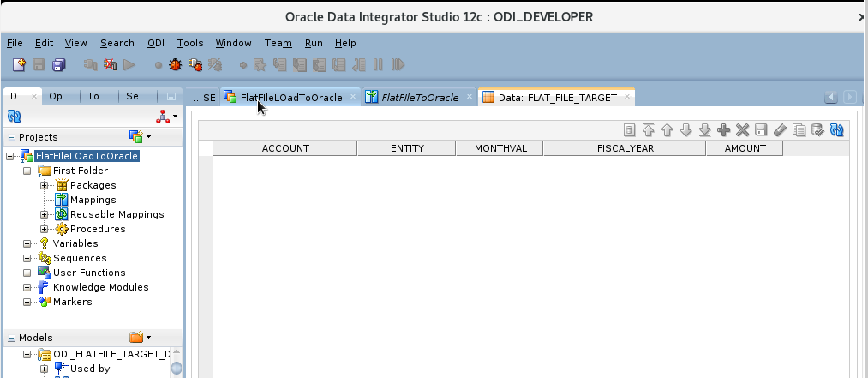Expand the Markers node
This screenshot has width=868, height=378.
click(x=27, y=303)
